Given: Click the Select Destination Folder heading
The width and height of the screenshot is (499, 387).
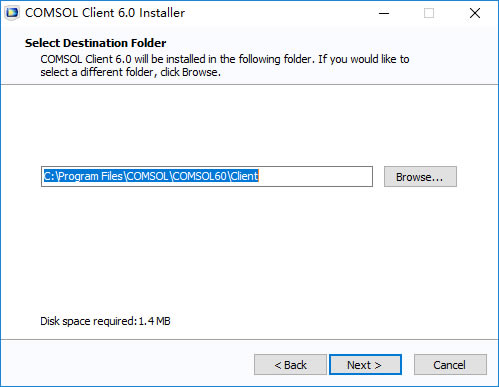Looking at the screenshot, I should (95, 43).
